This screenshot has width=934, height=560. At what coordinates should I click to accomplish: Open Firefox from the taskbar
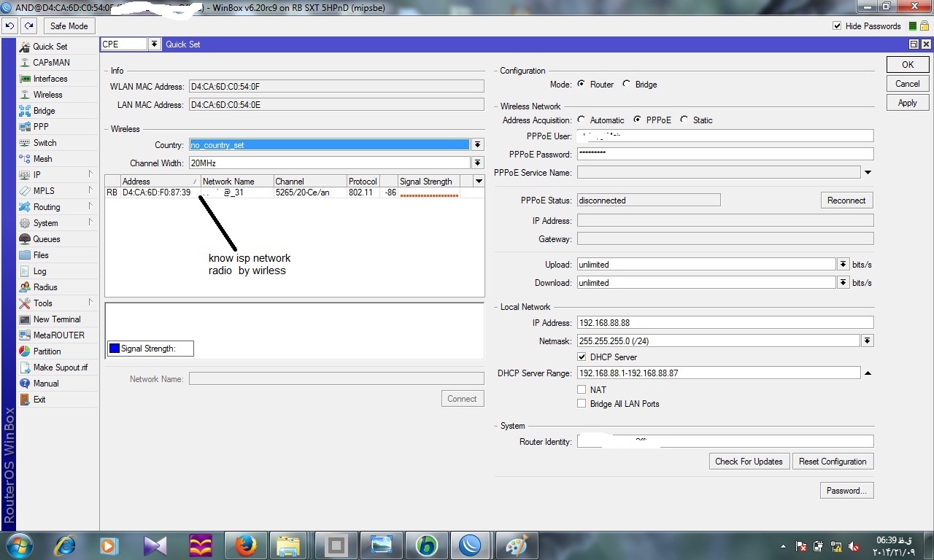(246, 545)
